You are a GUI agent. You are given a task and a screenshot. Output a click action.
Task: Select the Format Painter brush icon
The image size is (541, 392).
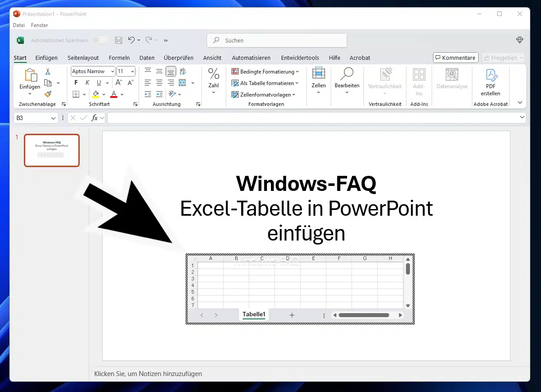click(x=48, y=94)
